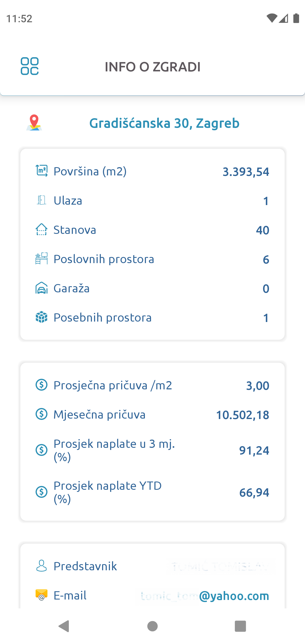The height and width of the screenshot is (644, 305).
Task: Tap the house icon beside Stanova
Action: [x=42, y=229]
